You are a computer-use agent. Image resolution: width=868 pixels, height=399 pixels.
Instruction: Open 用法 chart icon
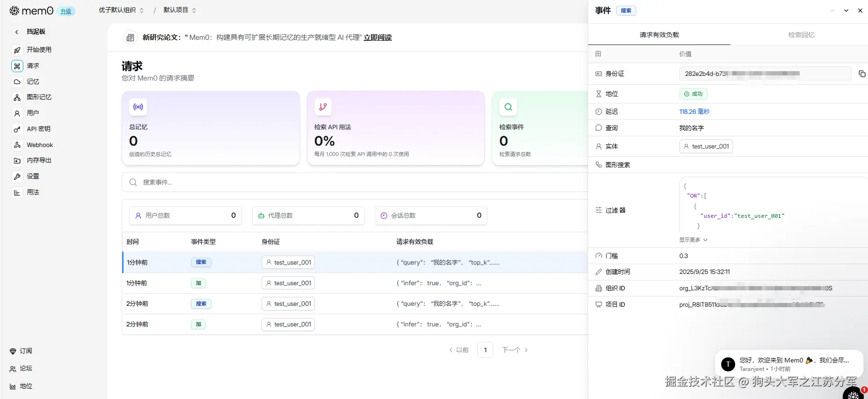tap(17, 192)
